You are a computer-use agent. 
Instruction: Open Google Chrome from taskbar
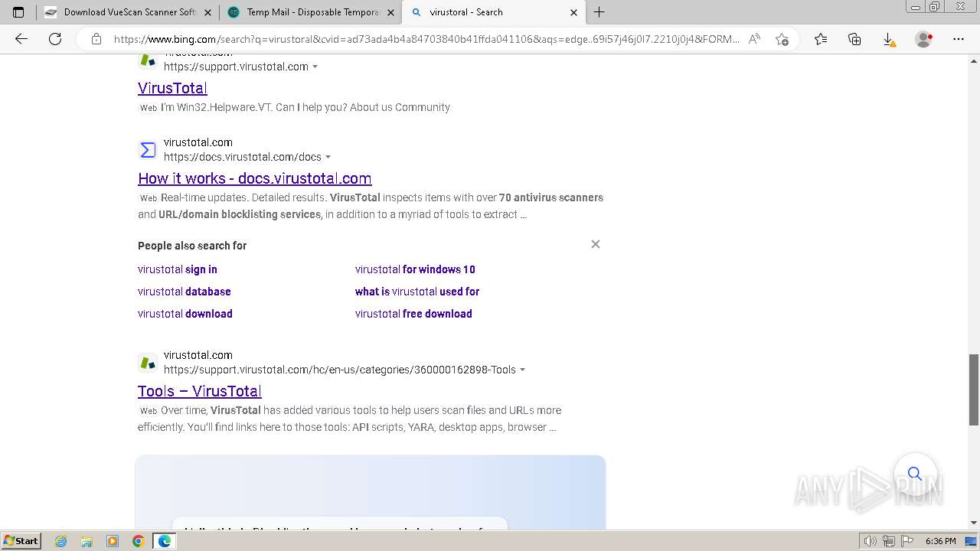139,541
